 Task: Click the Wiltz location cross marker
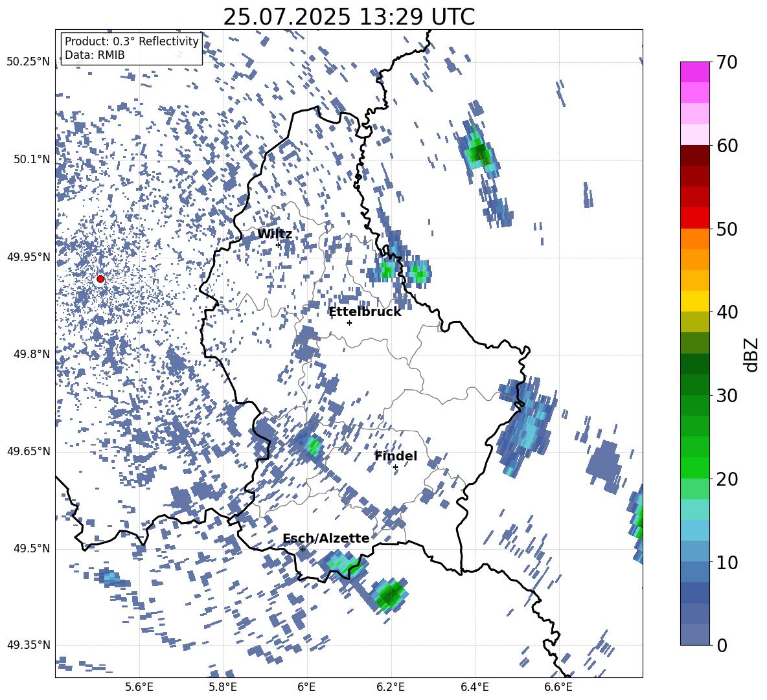pyautogui.click(x=279, y=245)
